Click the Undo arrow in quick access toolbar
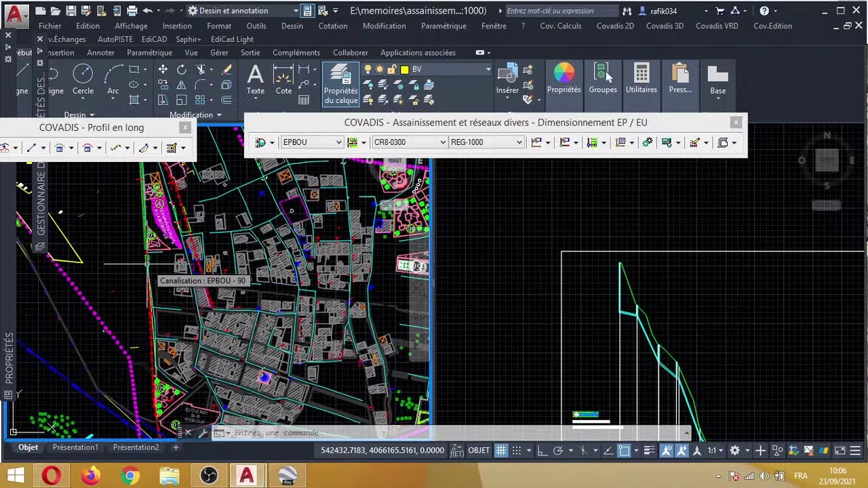Screen dimensions: 868x488 coord(147,11)
